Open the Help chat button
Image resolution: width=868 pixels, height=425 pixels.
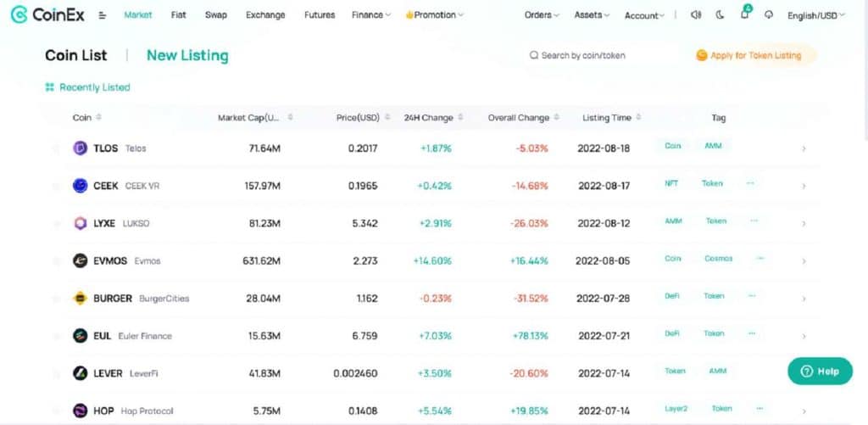coord(820,372)
